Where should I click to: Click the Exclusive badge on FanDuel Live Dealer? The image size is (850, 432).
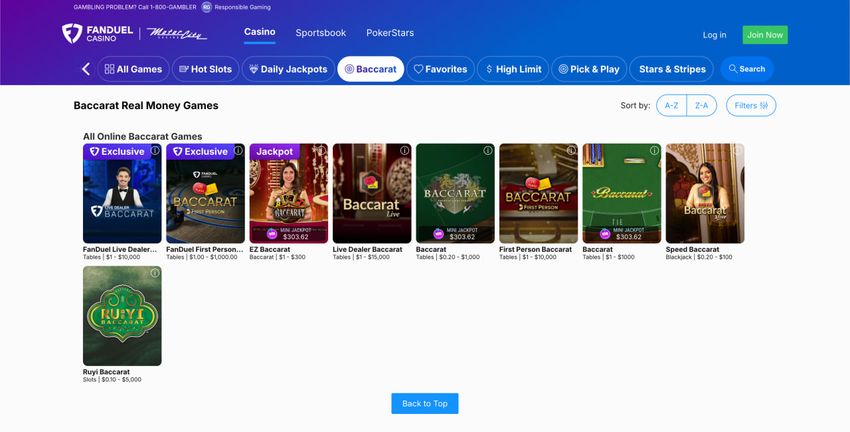117,152
